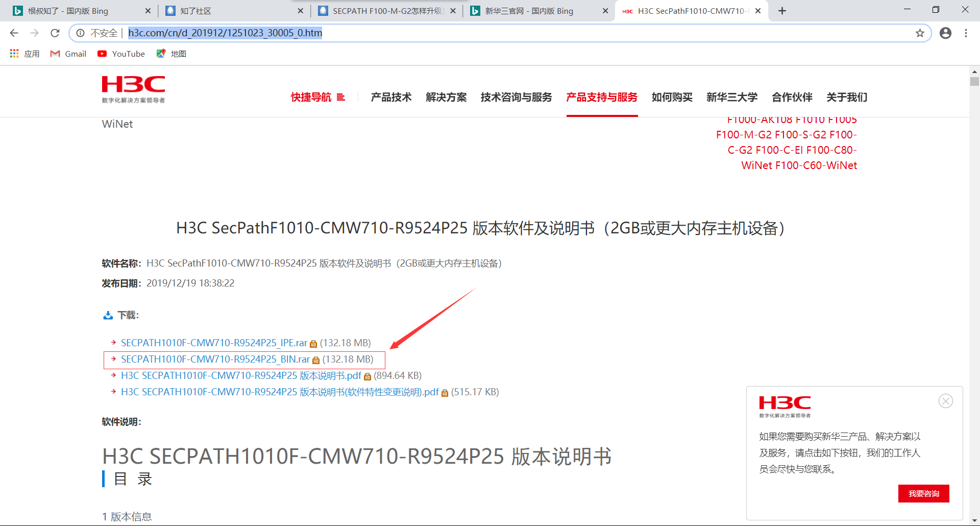Click the release date 2019/12/19 18:38:22
Viewport: 980px width, 526px height.
pyautogui.click(x=190, y=283)
